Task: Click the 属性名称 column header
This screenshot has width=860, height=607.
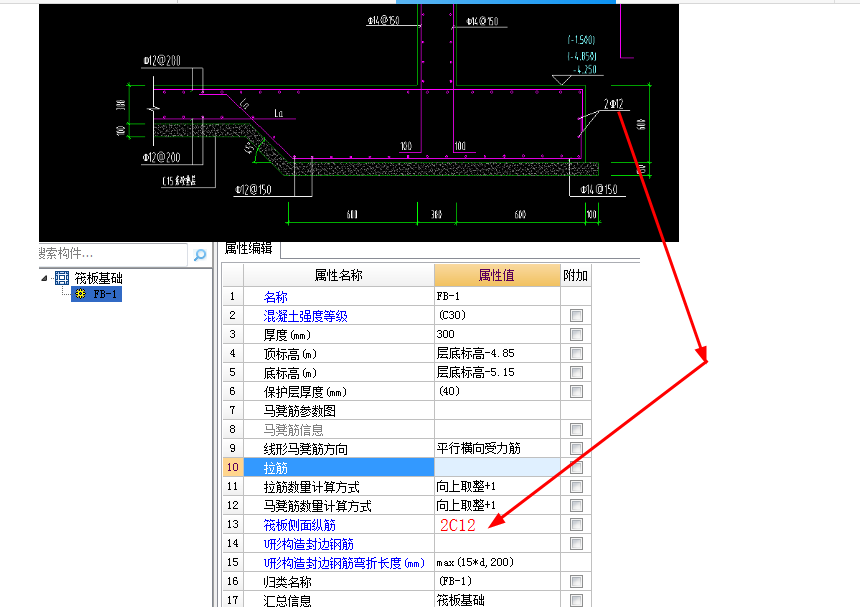Action: (x=338, y=275)
